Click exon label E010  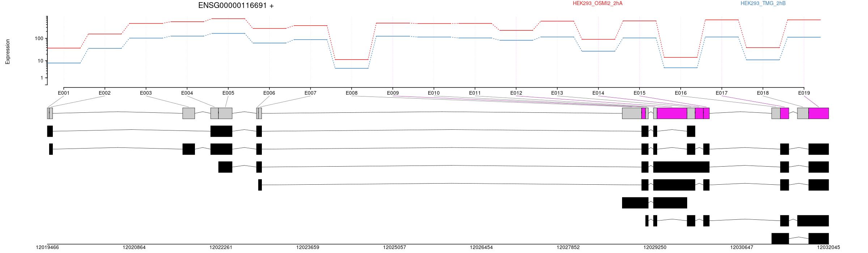[434, 93]
